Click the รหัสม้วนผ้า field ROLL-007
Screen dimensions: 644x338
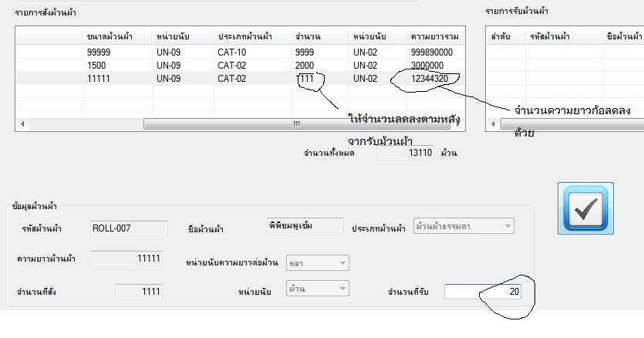click(129, 228)
